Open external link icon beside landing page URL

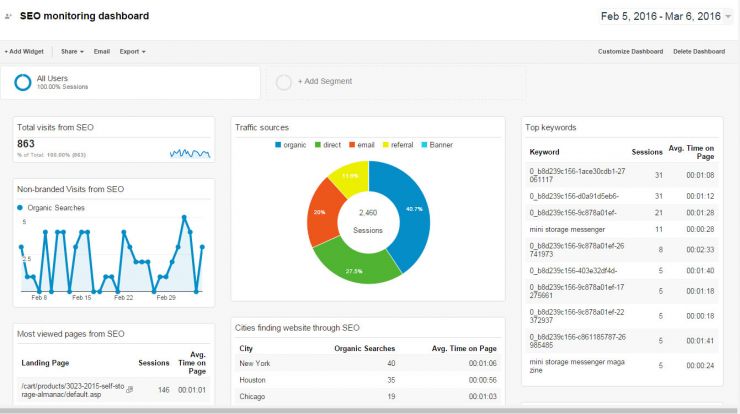(x=130, y=389)
